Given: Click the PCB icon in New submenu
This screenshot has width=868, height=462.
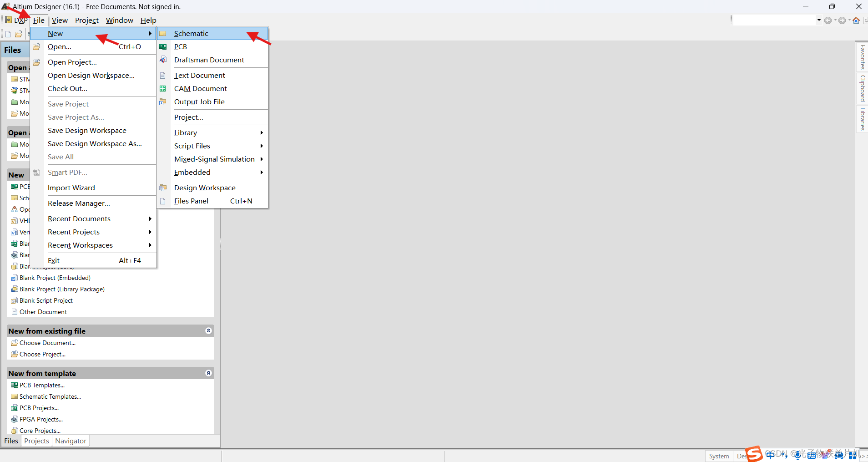Looking at the screenshot, I should click(163, 47).
